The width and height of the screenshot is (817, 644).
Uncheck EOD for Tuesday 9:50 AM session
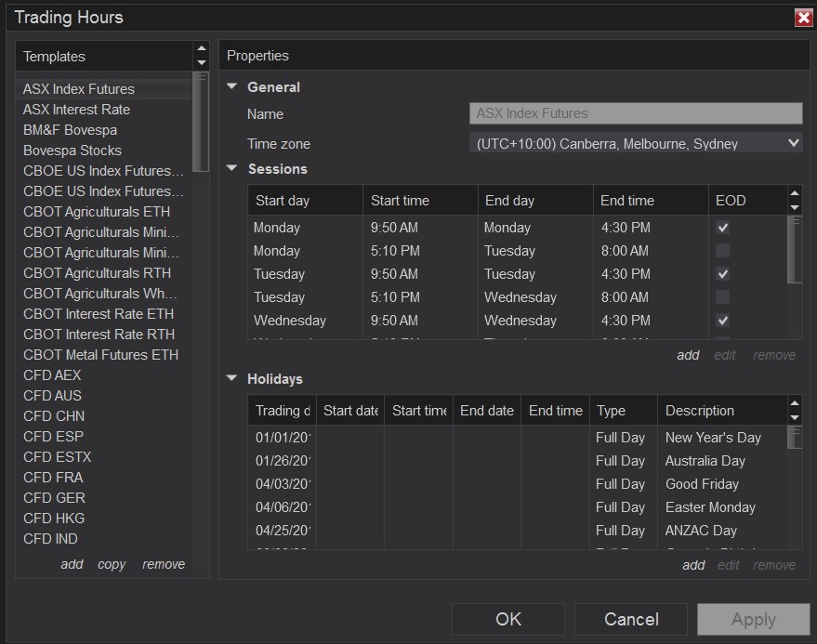coord(723,274)
